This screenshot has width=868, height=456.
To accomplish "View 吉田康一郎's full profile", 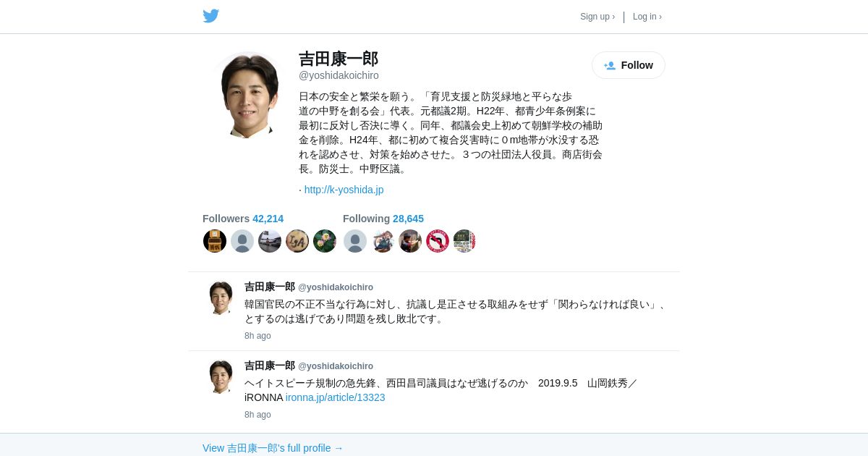I will tap(273, 448).
